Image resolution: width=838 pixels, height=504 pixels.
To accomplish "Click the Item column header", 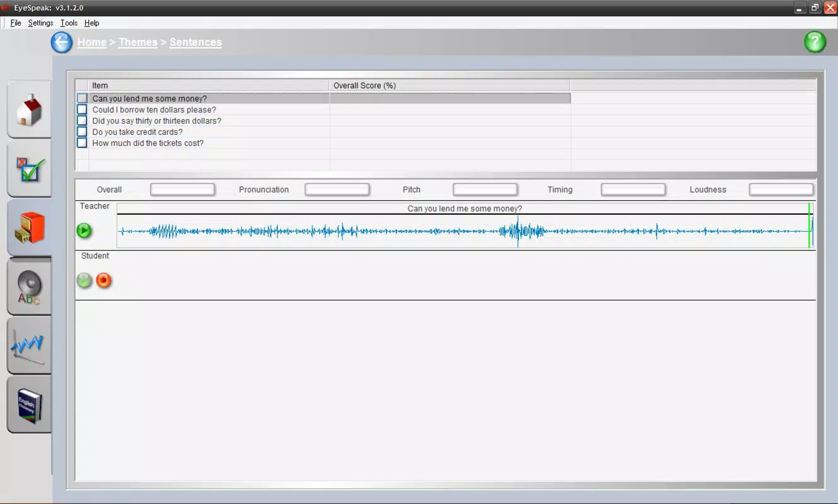I will (x=209, y=86).
